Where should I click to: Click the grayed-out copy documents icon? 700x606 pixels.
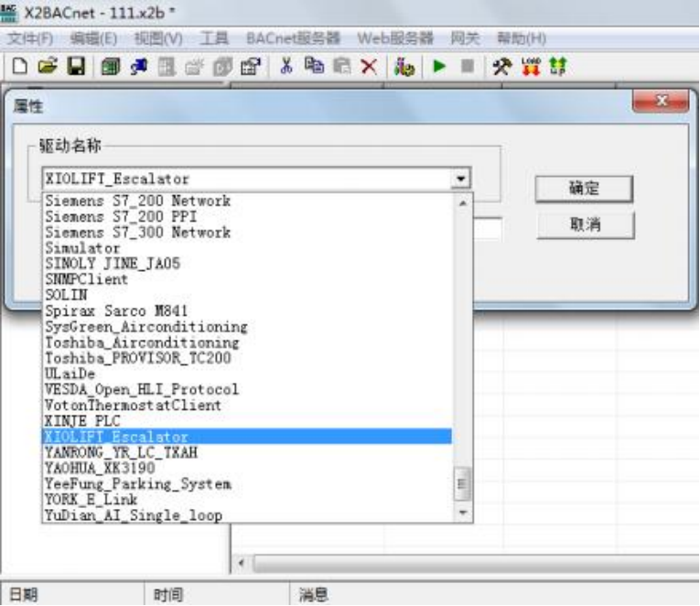pos(222,67)
